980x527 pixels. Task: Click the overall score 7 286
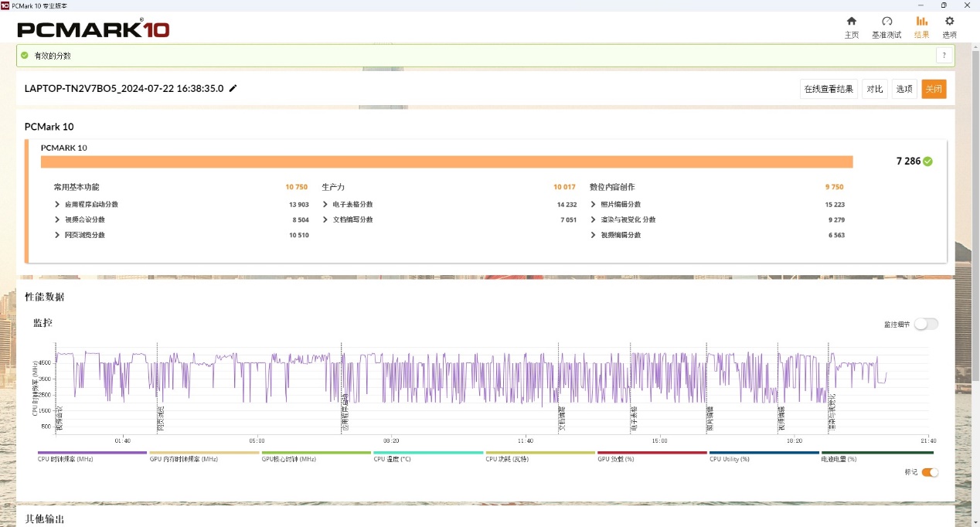[908, 161]
